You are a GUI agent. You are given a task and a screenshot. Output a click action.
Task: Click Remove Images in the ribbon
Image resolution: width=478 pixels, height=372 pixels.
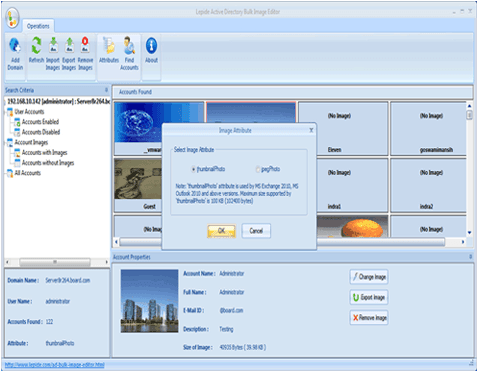click(x=85, y=53)
